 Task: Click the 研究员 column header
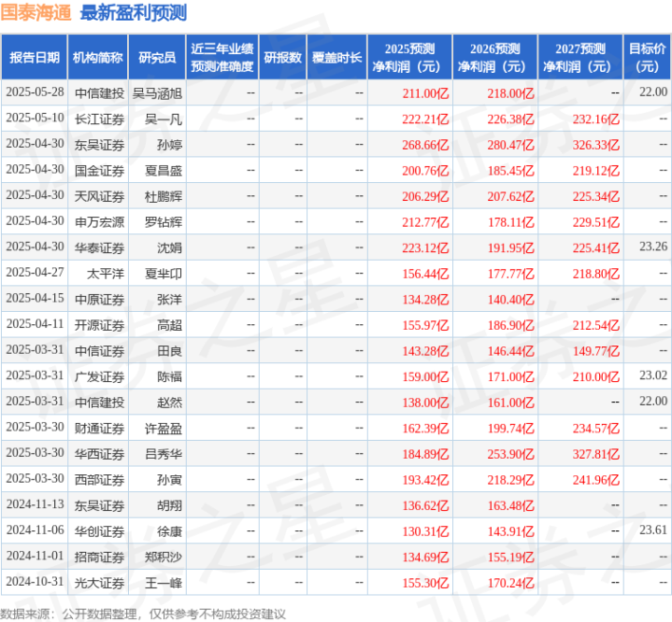tap(157, 57)
